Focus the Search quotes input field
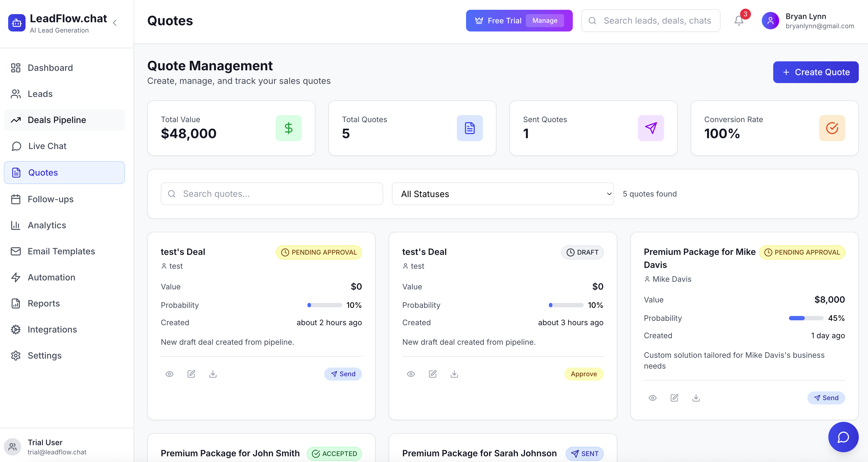The height and width of the screenshot is (462, 868). coord(272,194)
